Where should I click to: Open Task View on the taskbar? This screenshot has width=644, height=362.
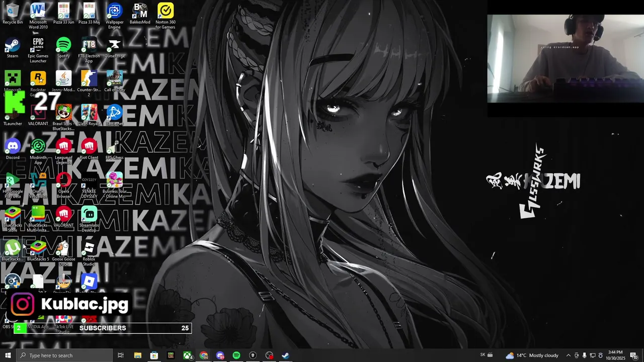tap(121, 355)
